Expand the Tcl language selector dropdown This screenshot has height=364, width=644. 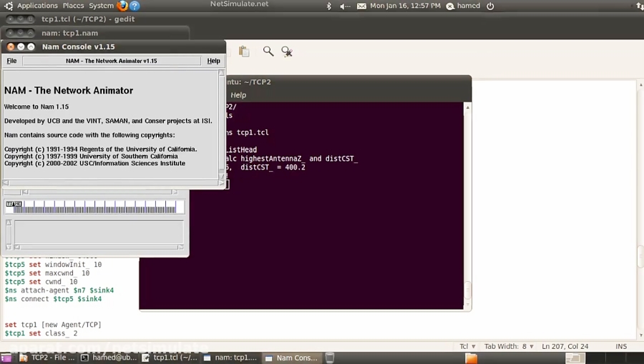pyautogui.click(x=467, y=346)
